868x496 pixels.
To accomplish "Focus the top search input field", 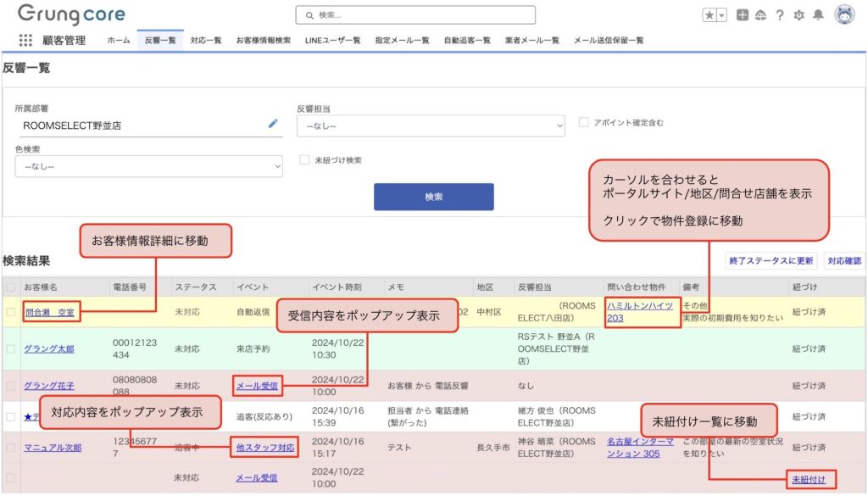I will click(415, 15).
